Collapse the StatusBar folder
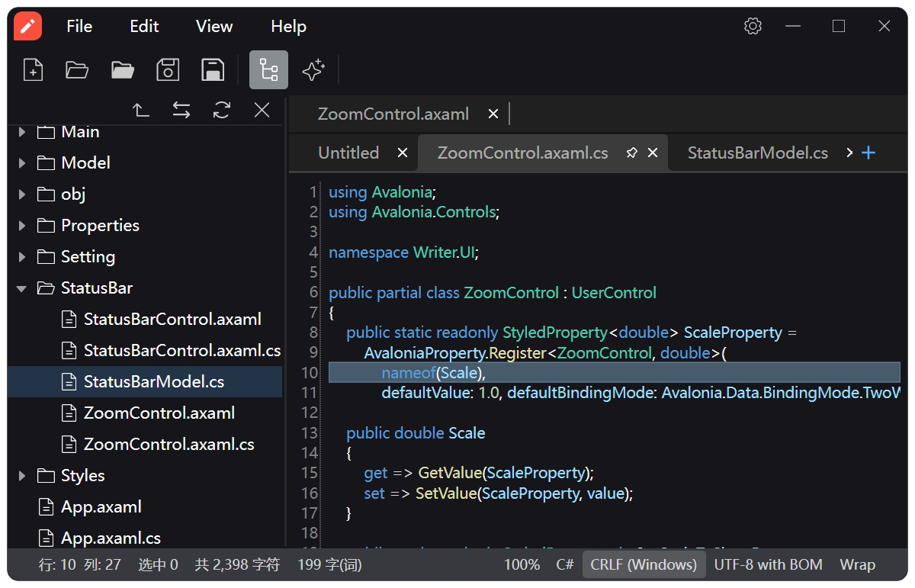This screenshot has width=915, height=588. [21, 288]
